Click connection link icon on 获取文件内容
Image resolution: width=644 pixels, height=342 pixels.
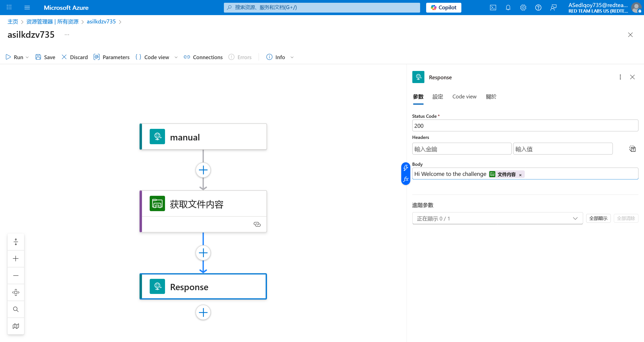[257, 224]
